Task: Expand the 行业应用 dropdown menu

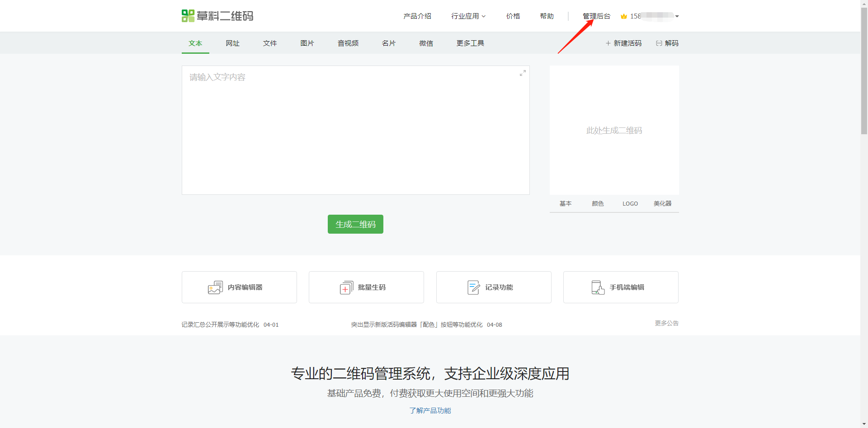Action: point(468,16)
